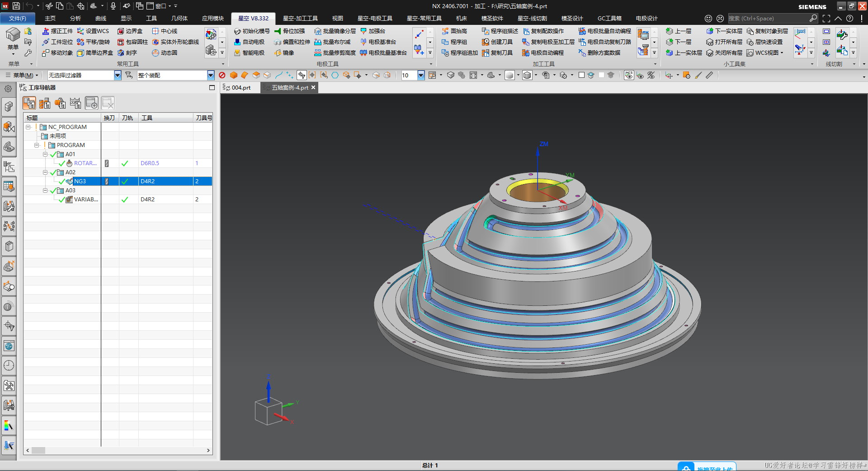Close the 五轴案例-4.prt tab
This screenshot has width=868, height=471.
click(x=313, y=87)
